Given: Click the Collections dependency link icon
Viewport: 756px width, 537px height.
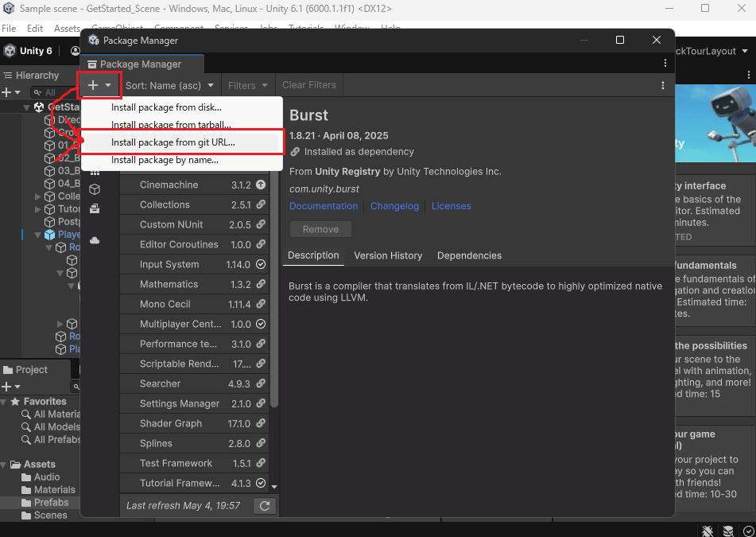Looking at the screenshot, I should [261, 204].
